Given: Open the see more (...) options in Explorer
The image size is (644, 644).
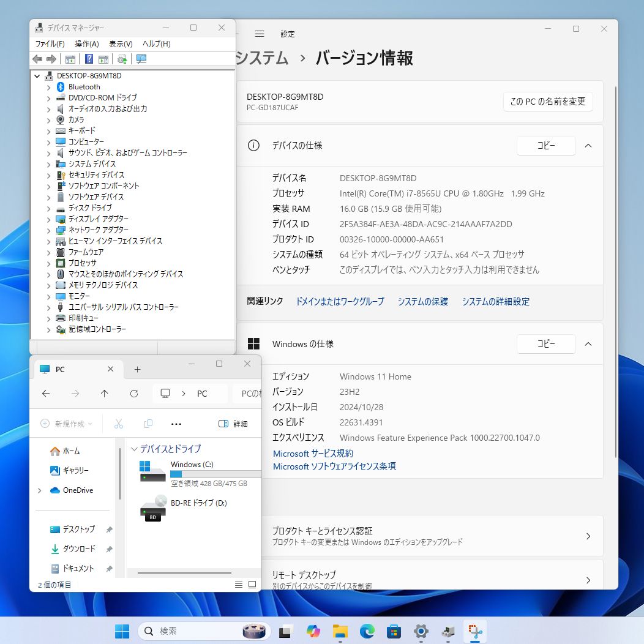Looking at the screenshot, I should (176, 424).
